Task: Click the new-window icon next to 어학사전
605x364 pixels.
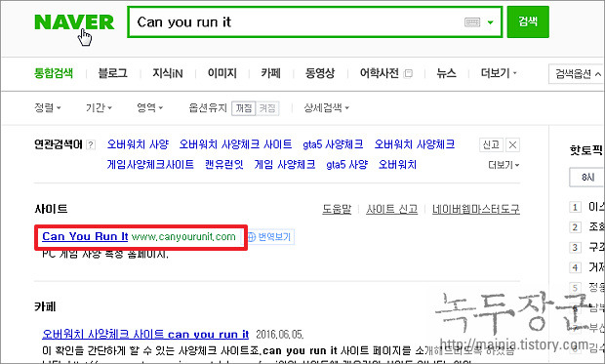Action: coord(408,73)
